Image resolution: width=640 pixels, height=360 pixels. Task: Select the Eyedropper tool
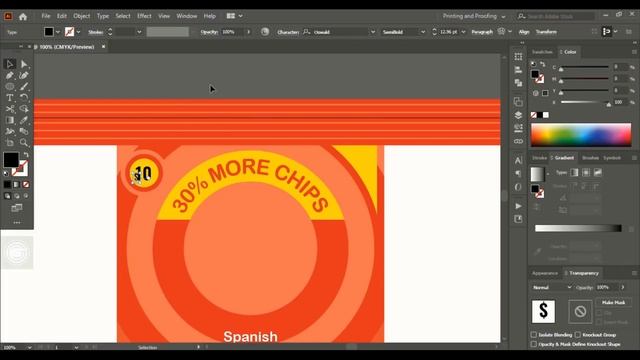click(24, 120)
